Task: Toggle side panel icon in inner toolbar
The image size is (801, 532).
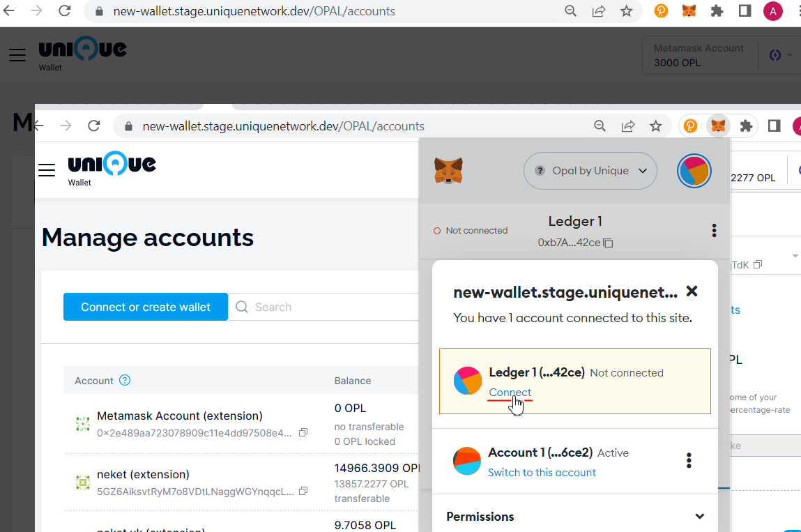Action: pyautogui.click(x=774, y=126)
